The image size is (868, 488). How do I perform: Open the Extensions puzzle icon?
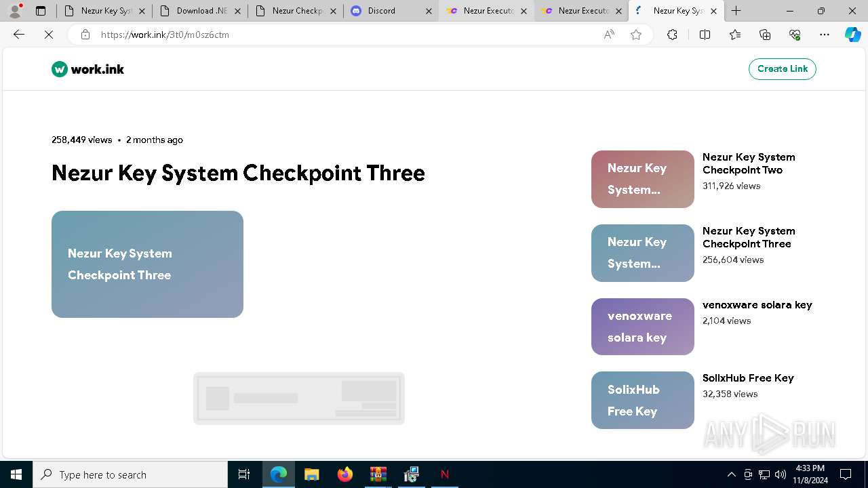(x=672, y=35)
